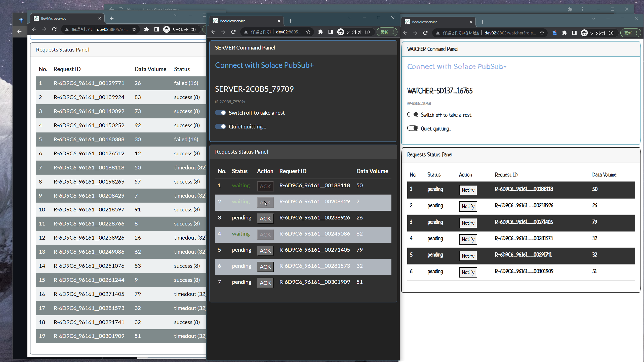
Task: Open a new tab in the middle browser
Action: coord(291,21)
